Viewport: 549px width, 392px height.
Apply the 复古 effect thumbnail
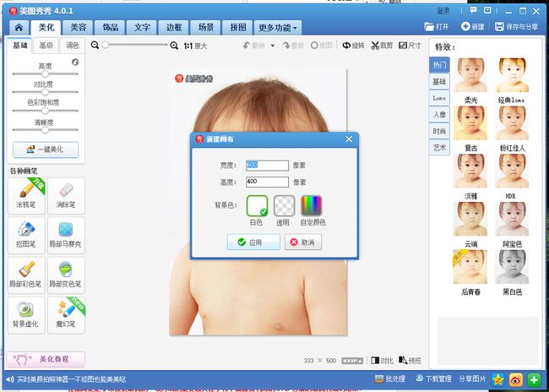coord(470,123)
